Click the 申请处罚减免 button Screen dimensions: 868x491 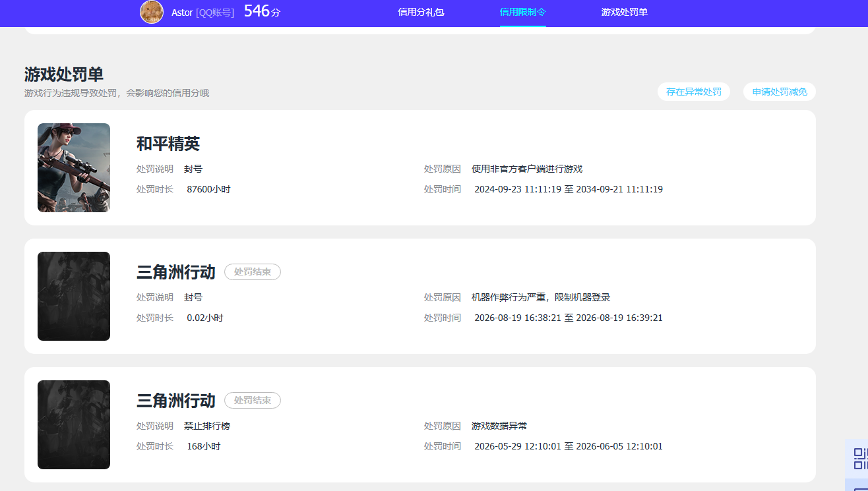[x=780, y=92]
